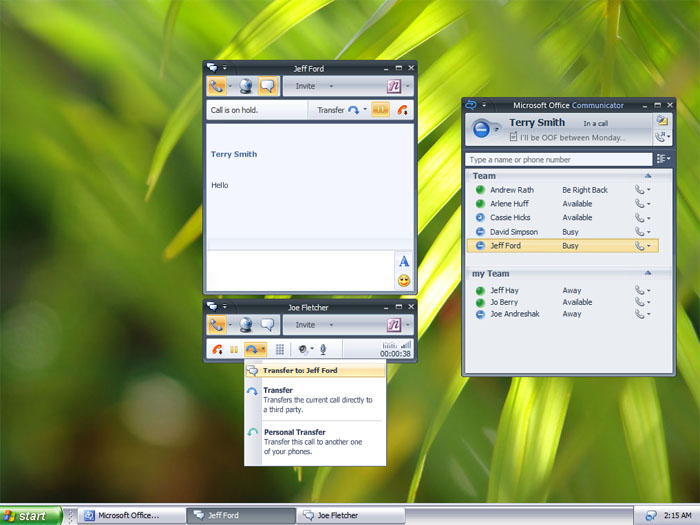Call Jo Berry with phone icon

click(640, 302)
